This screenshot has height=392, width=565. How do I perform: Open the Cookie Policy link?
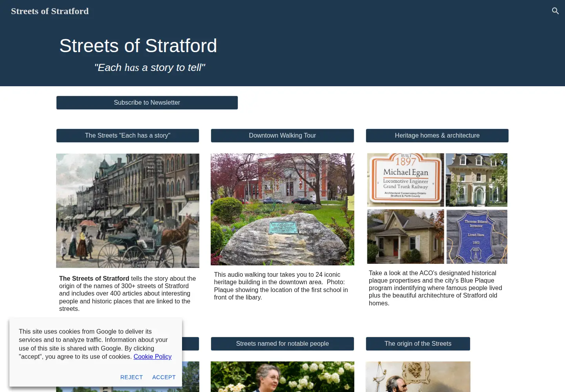[x=152, y=357]
